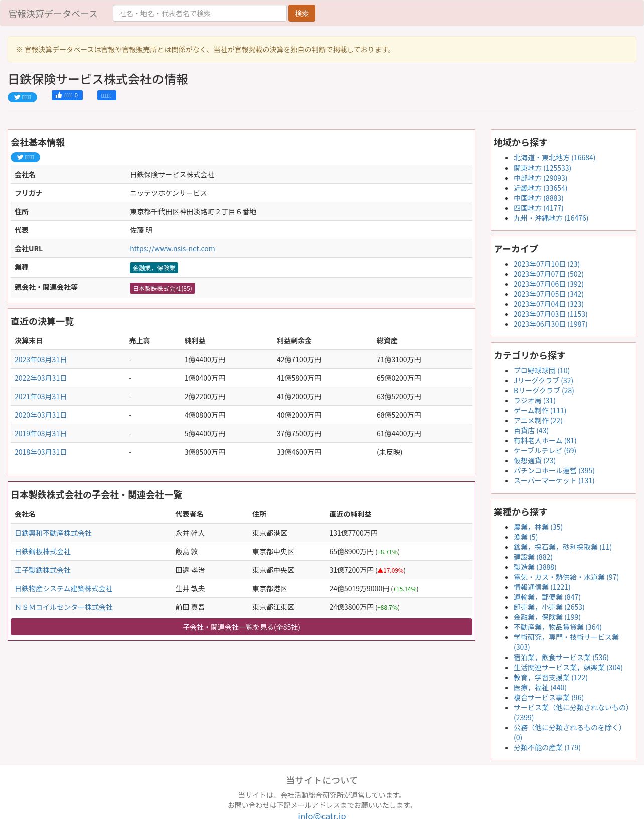Viewport: 644px width, 819px height.
Task: Open the https://www.nsis-net.com company URL
Action: point(173,249)
